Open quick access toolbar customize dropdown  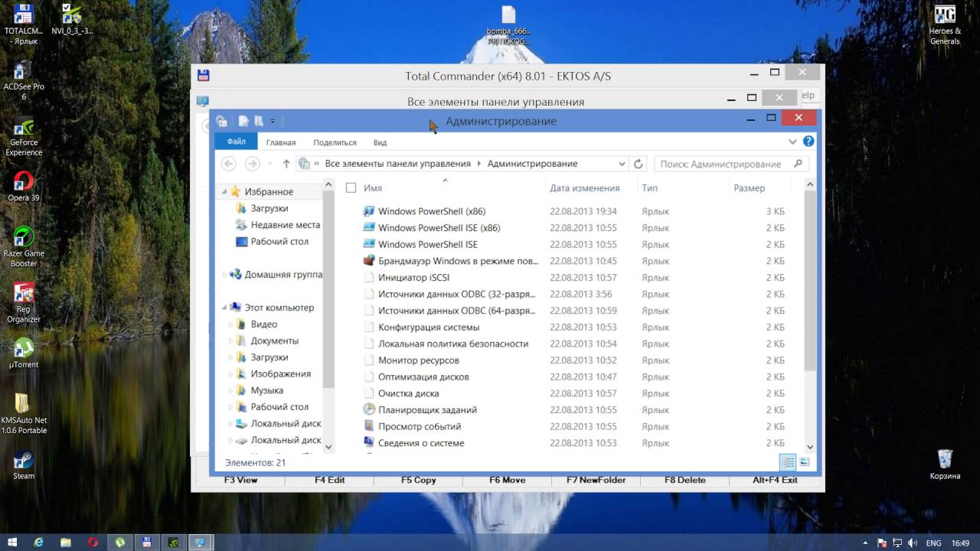point(273,121)
